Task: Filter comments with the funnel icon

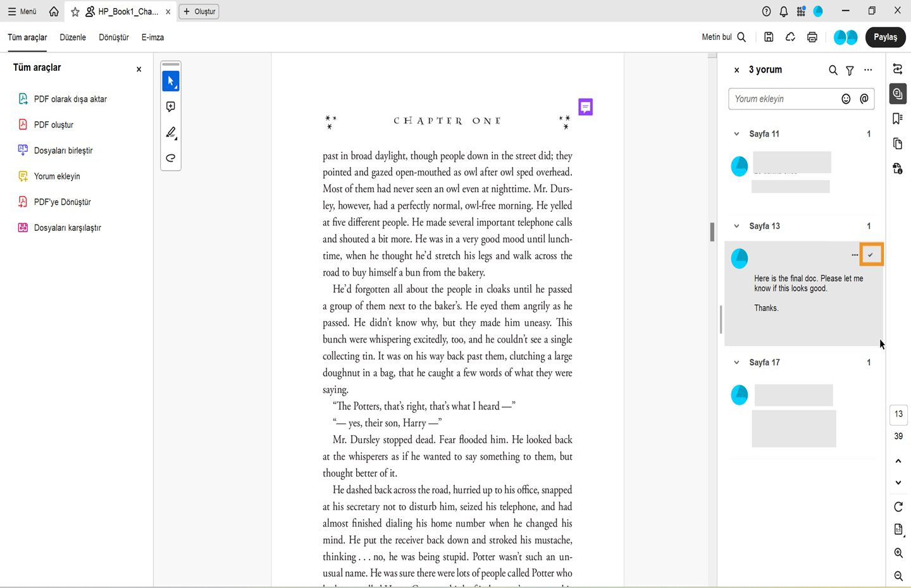Action: pyautogui.click(x=850, y=70)
